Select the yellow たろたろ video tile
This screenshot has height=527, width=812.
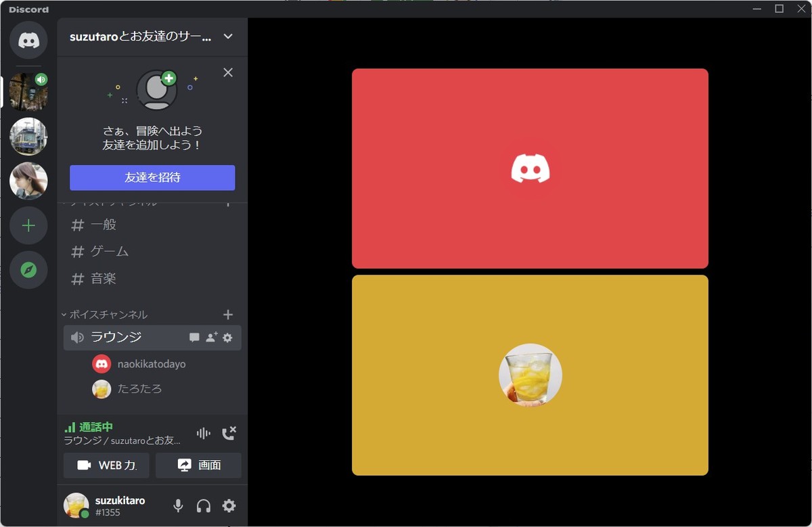(x=530, y=375)
